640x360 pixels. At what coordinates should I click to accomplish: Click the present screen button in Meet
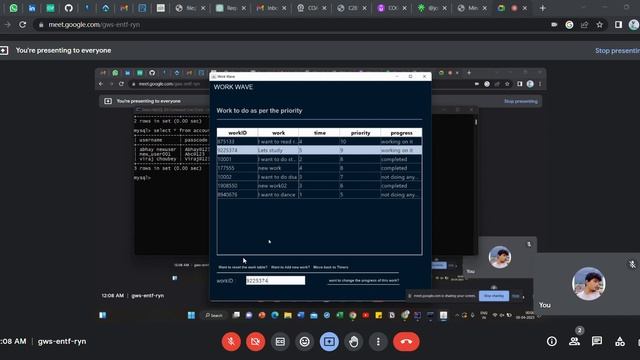pos(329,342)
